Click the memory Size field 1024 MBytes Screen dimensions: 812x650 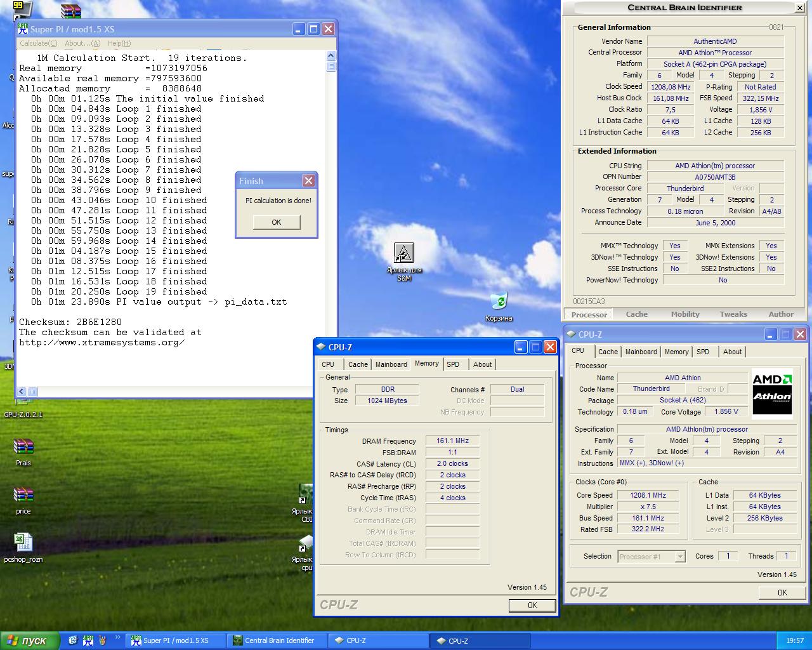[387, 401]
